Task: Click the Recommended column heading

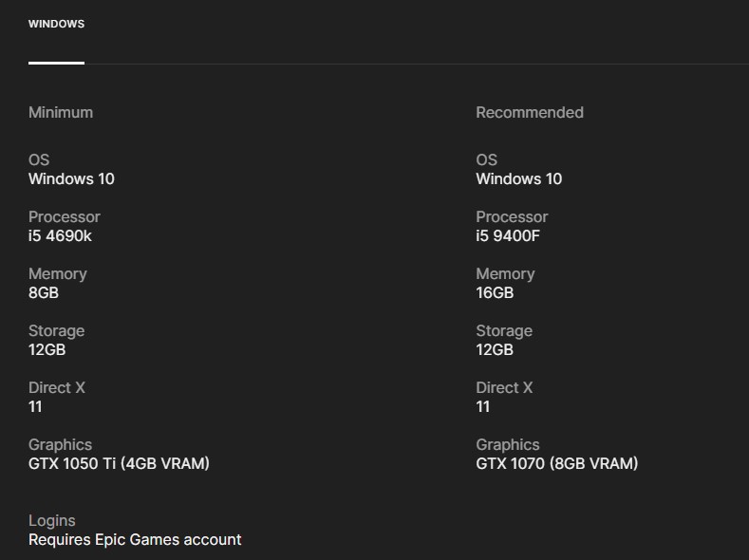Action: click(x=530, y=112)
